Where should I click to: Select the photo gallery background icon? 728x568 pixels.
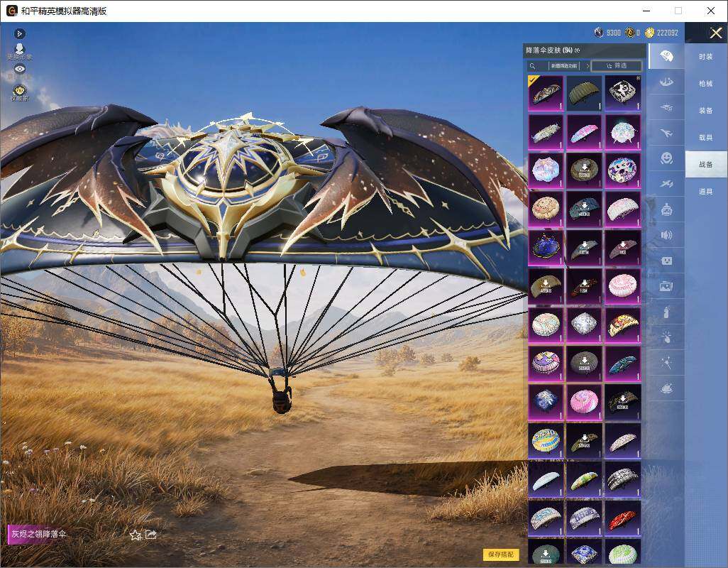pos(666,287)
